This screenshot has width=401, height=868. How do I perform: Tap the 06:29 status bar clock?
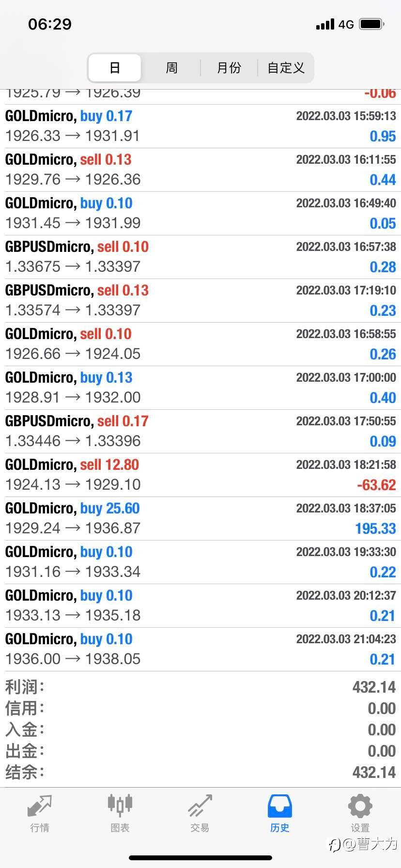pyautogui.click(x=50, y=24)
